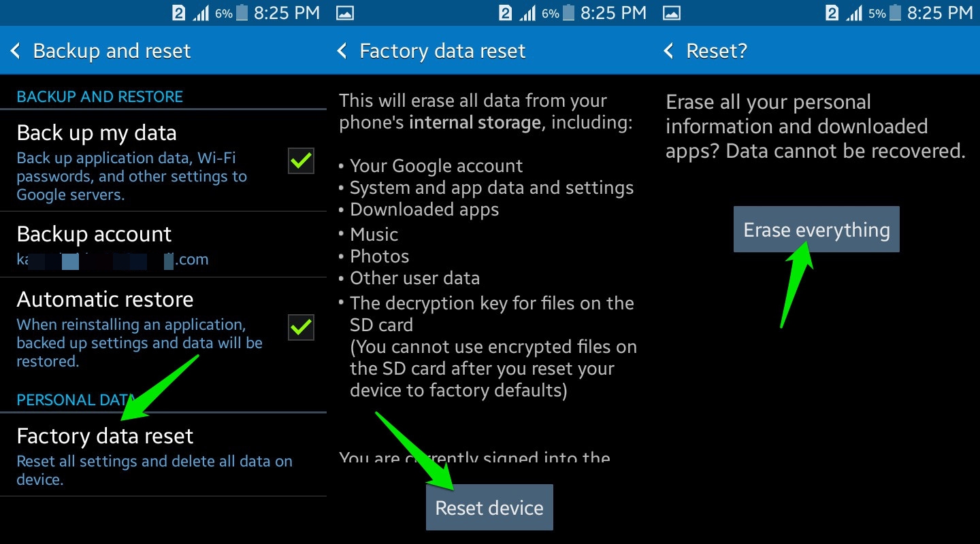The height and width of the screenshot is (544, 980).
Task: Open Factory data reset option
Action: [x=163, y=454]
